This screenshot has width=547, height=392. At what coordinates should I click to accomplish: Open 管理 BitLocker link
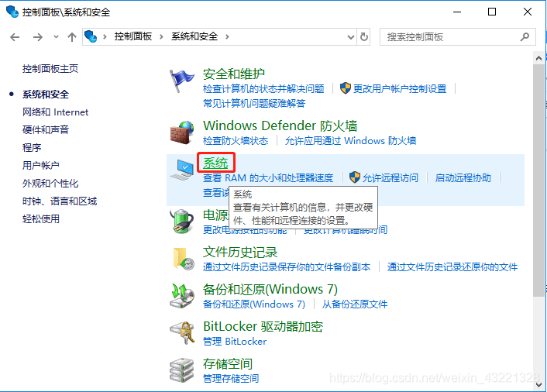(235, 341)
